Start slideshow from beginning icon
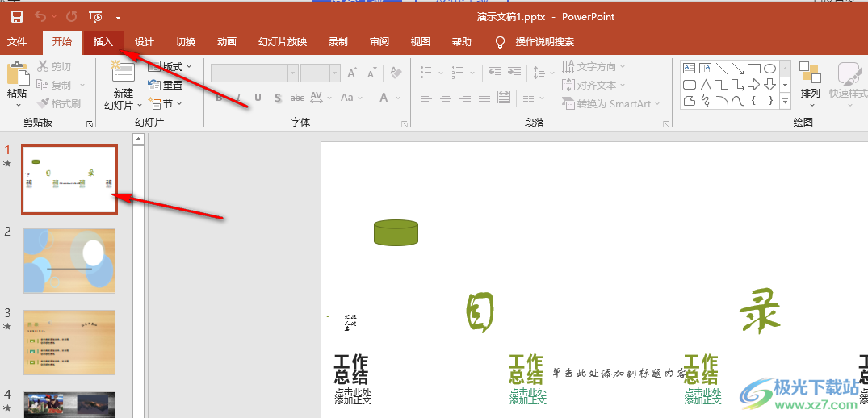The width and height of the screenshot is (868, 418). (95, 17)
